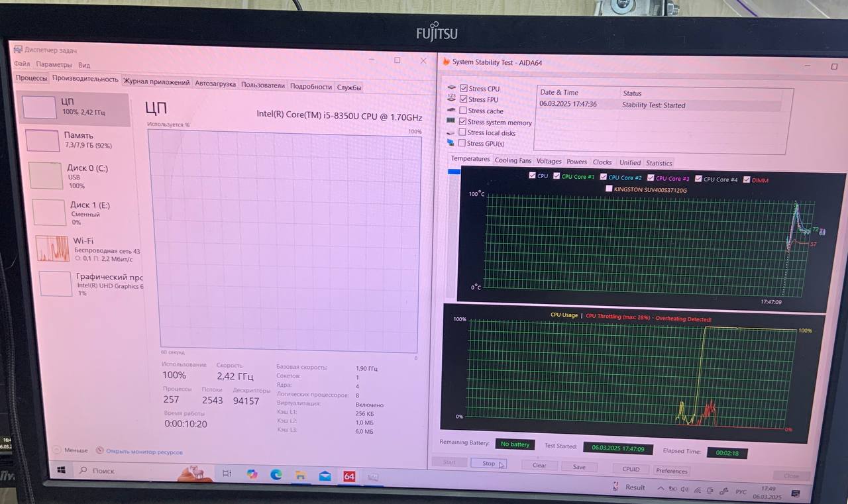Switch to Процессы tab in Task Manager
Screen dimensions: 848x504
pos(32,78)
